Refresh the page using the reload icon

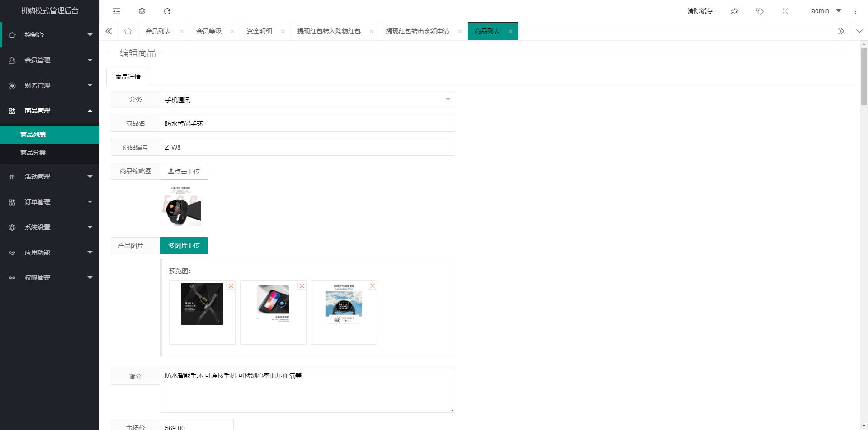click(167, 11)
